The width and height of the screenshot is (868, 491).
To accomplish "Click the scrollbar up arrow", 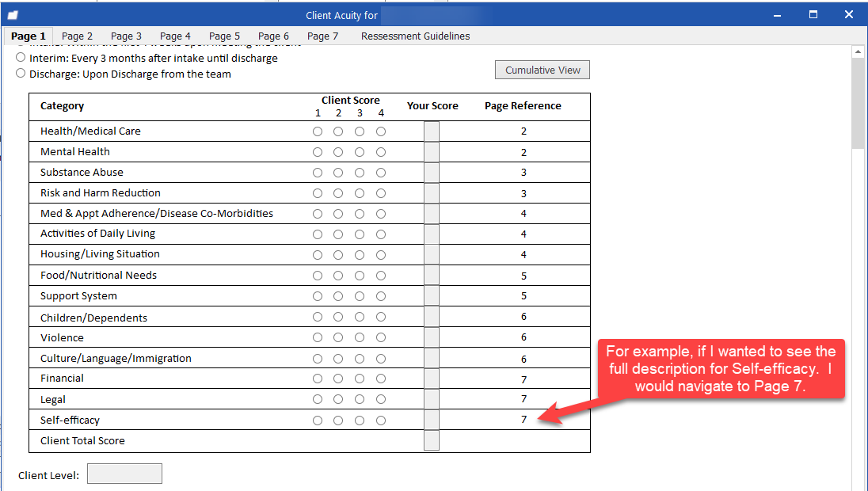I will [x=858, y=51].
